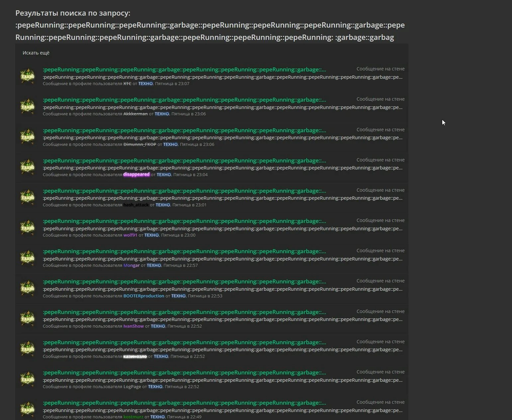Open avatar of the post on Akkkerman's profile

point(28,106)
